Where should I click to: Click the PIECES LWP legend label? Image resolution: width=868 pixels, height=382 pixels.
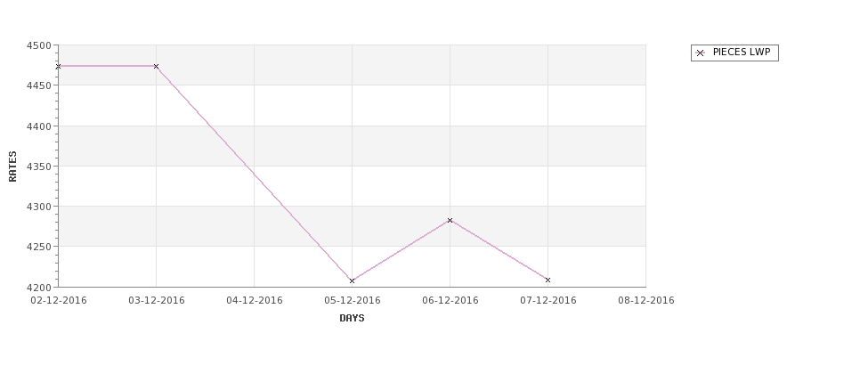click(x=742, y=53)
